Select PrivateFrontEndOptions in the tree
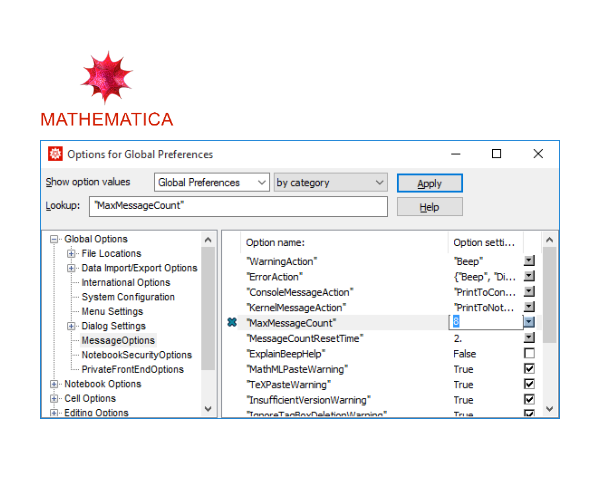600x477 pixels. coord(132,370)
